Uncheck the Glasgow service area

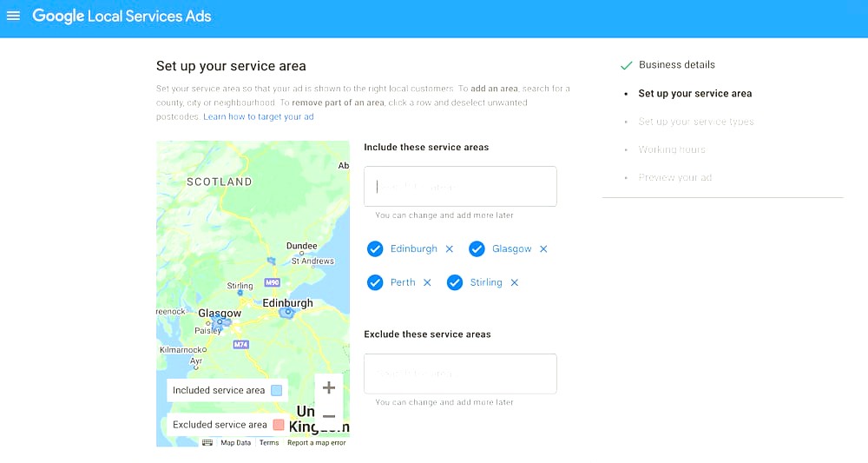pos(477,249)
